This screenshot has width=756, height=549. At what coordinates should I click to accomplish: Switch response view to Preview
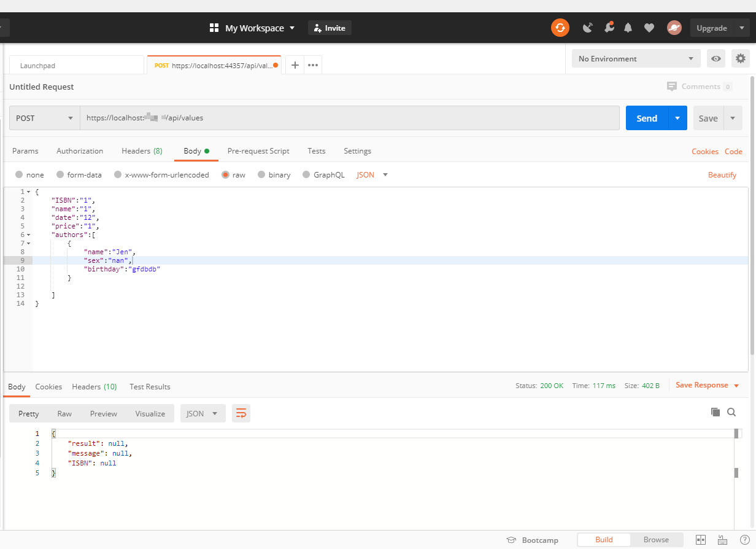(104, 413)
